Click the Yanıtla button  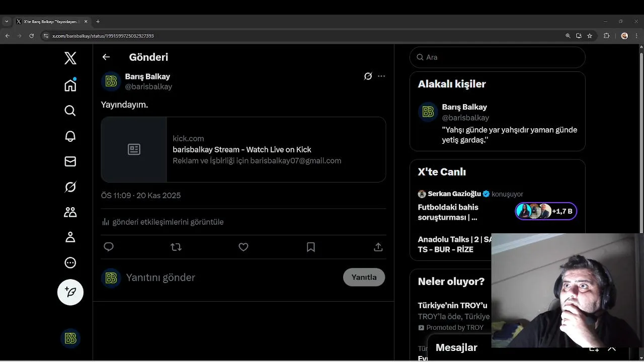click(x=364, y=277)
